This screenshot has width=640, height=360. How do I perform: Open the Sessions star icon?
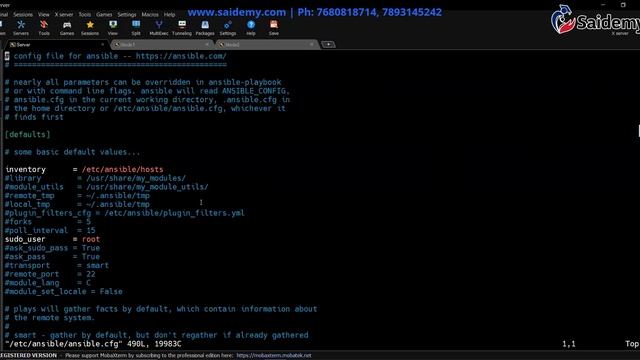pyautogui.click(x=90, y=28)
